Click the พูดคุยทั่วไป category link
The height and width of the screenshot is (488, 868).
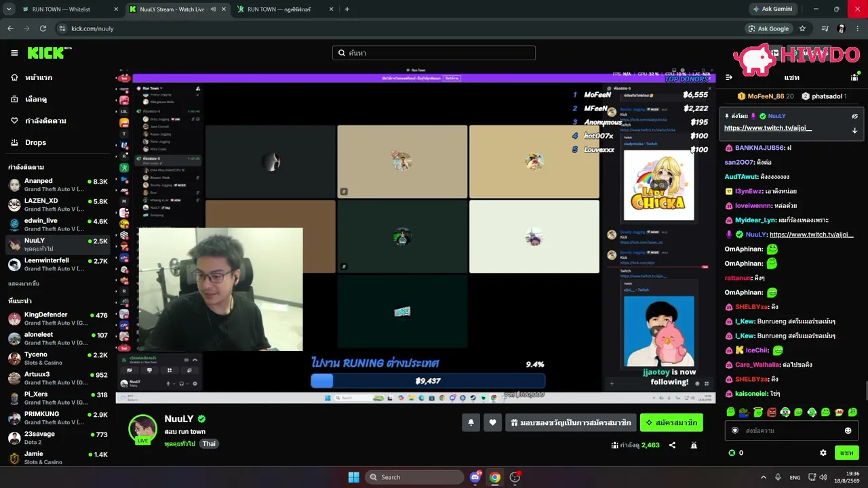point(180,444)
